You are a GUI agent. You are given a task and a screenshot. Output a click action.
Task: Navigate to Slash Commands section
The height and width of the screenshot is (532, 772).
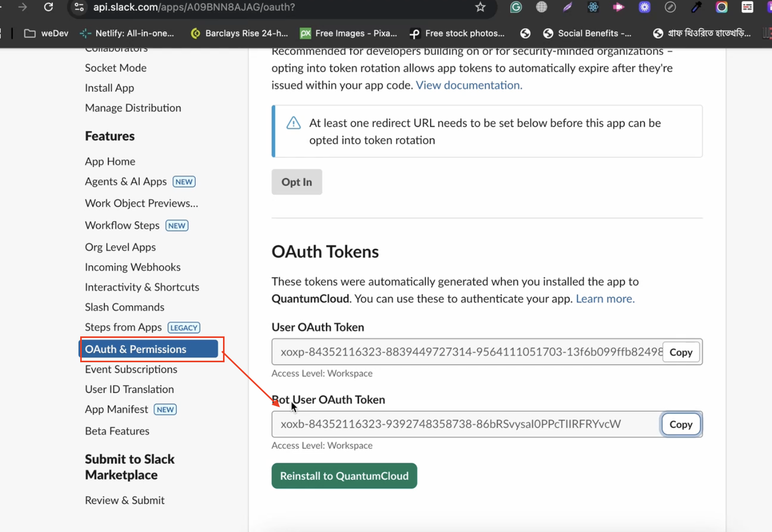tap(125, 307)
